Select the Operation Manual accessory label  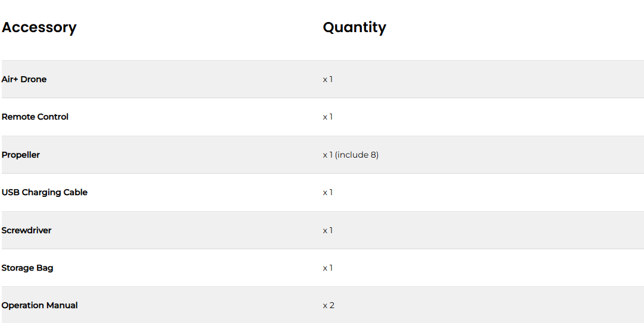[40, 305]
